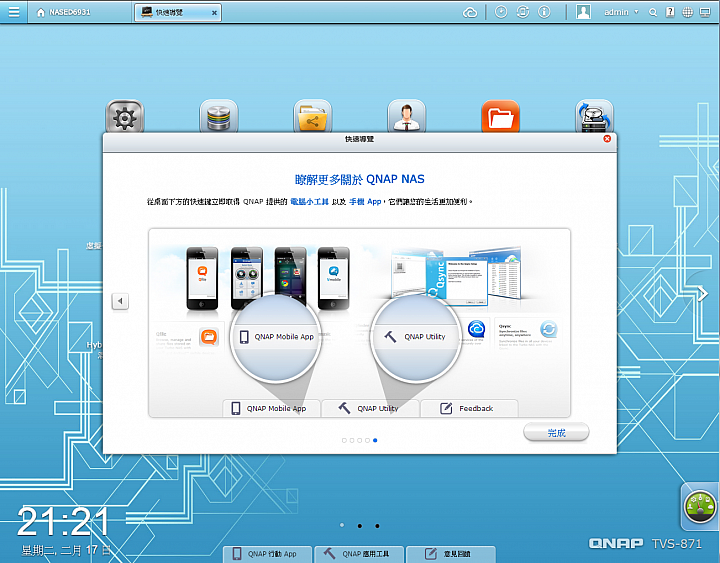Open QNAP 應用工具 bottom shortcut
The height and width of the screenshot is (563, 720).
coord(359,554)
